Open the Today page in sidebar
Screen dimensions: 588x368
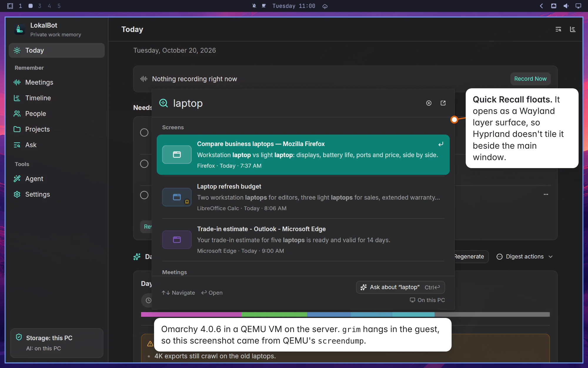click(56, 50)
